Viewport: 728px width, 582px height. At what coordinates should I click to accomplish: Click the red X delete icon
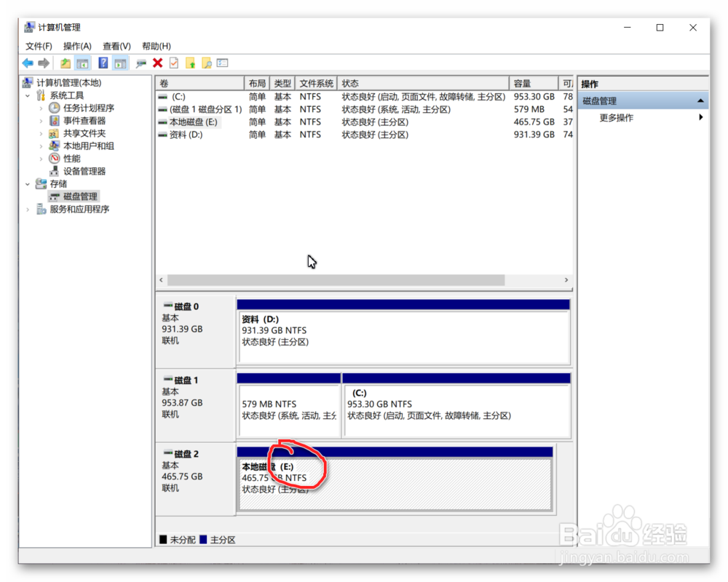pos(158,63)
